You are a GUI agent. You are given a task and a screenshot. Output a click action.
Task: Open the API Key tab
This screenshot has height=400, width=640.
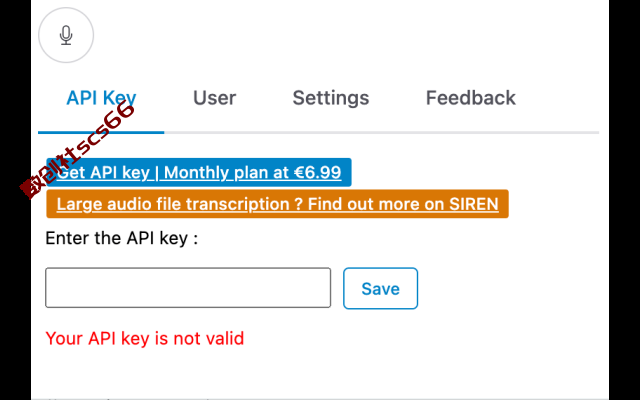point(101,98)
